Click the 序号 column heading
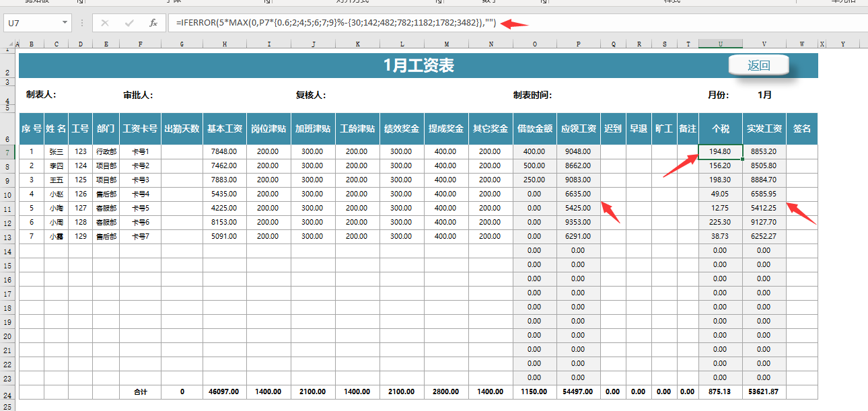Screen dimensions: 868x411 32,128
